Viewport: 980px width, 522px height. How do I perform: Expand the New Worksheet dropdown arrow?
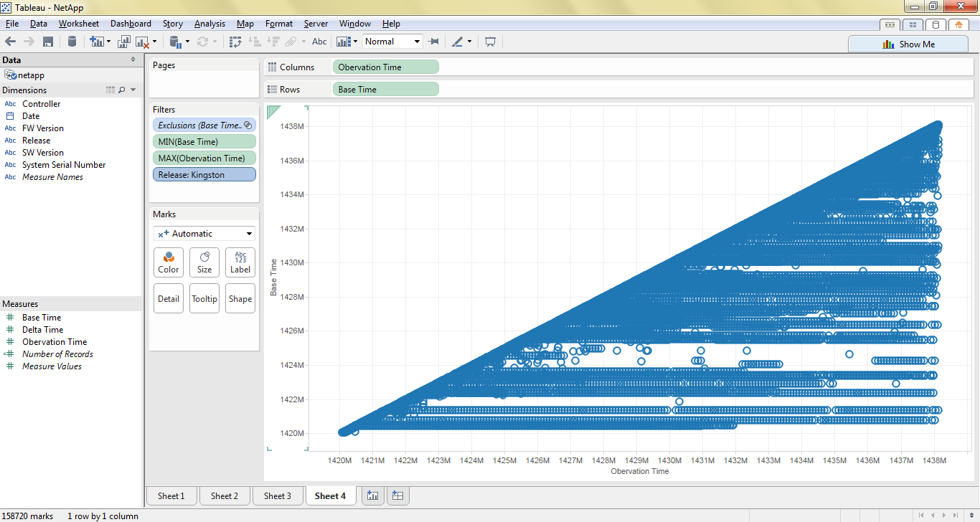108,42
